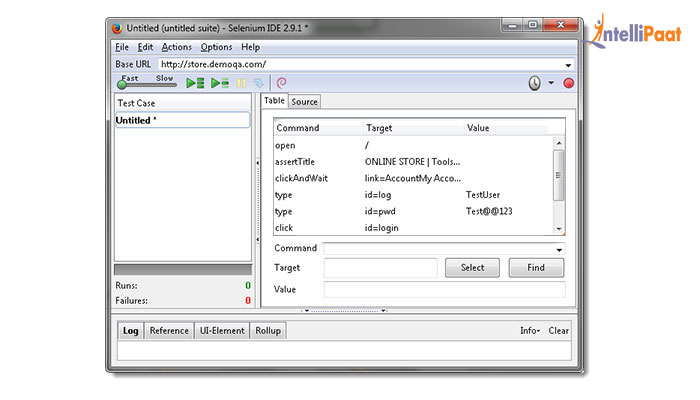Toggle the red record button
Viewport: 700px width, 400px height.
568,83
